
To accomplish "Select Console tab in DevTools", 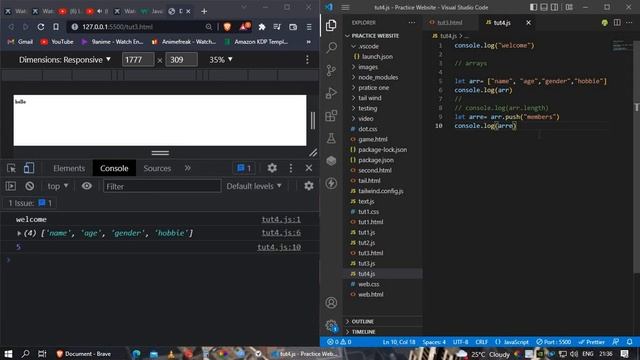I will pyautogui.click(x=114, y=168).
